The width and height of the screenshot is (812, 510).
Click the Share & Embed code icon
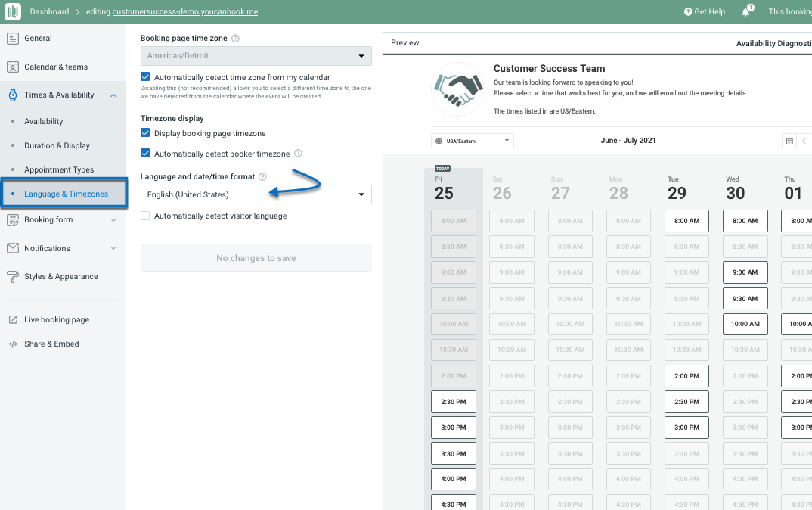13,344
